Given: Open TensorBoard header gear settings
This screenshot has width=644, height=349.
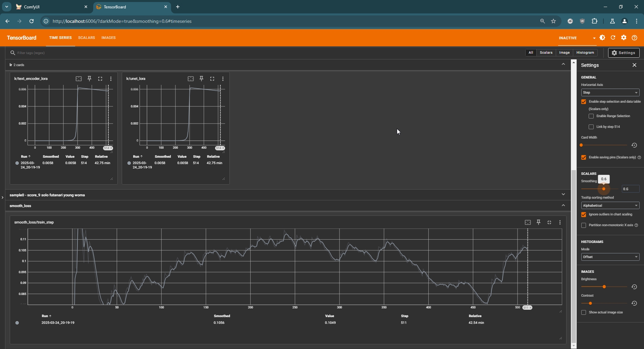Looking at the screenshot, I should (624, 38).
